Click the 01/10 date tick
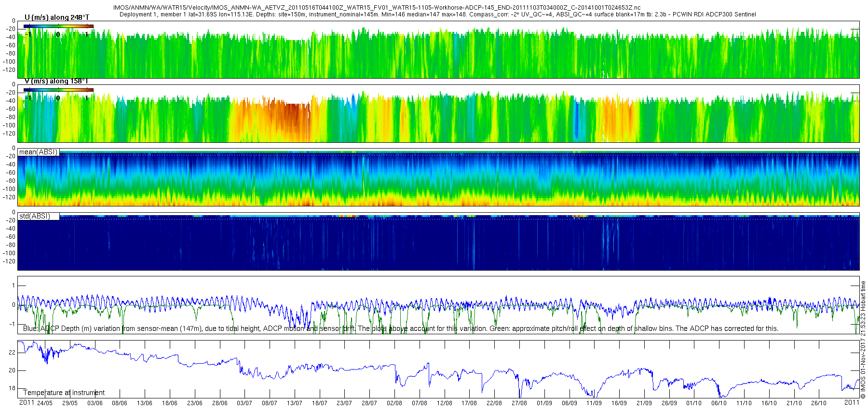Screen dimensions: 868x410 694,403
